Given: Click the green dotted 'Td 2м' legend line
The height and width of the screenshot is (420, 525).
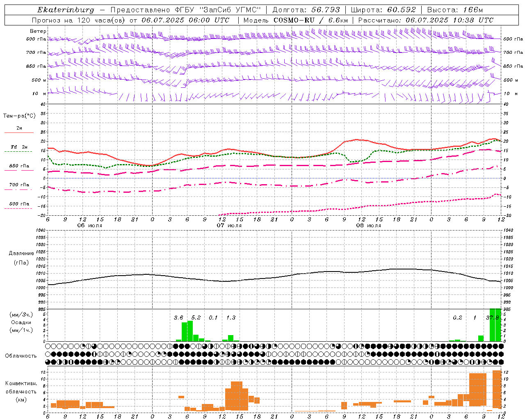Looking at the screenshot, I should pos(19,151).
